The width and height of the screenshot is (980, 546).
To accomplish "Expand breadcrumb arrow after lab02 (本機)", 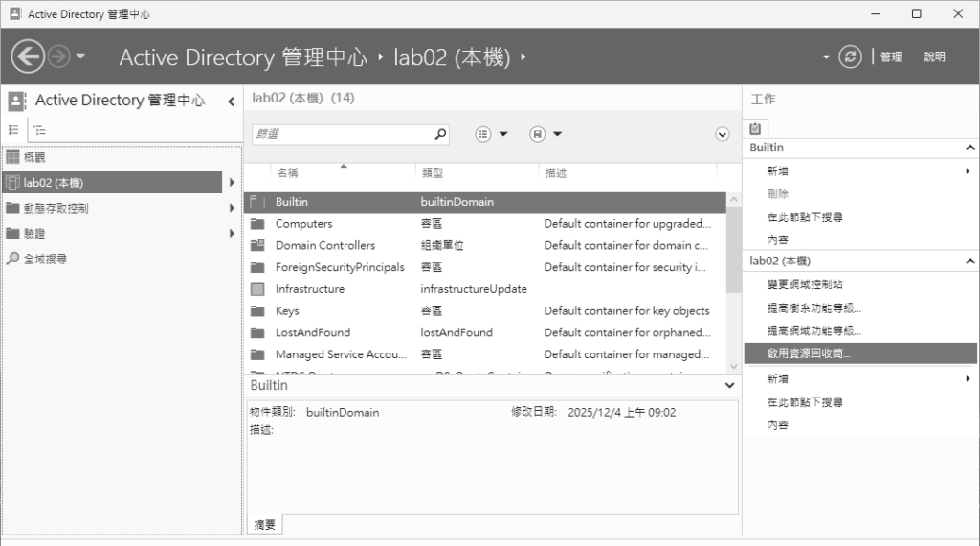I will [523, 57].
